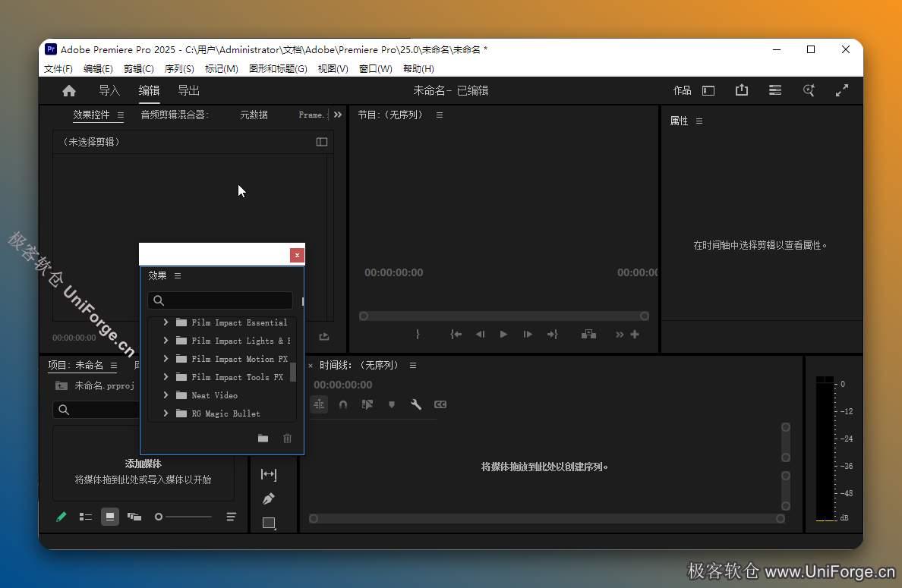
Task: Toggle Linked Selection in timeline
Action: pyautogui.click(x=367, y=404)
